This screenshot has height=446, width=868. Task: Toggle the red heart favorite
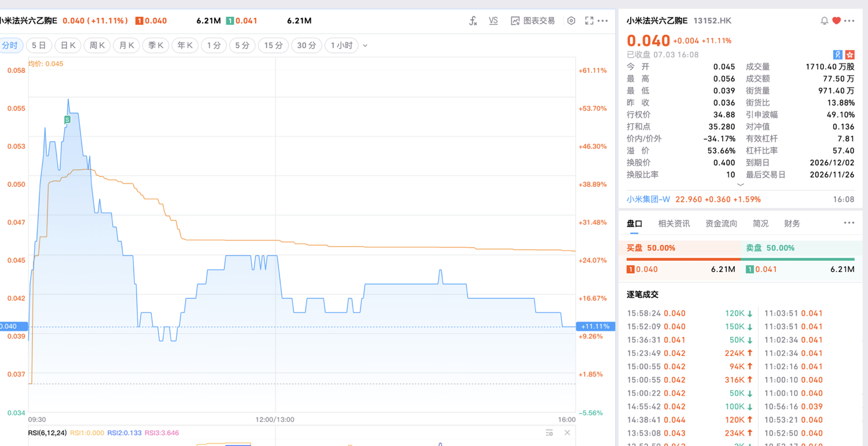(836, 21)
